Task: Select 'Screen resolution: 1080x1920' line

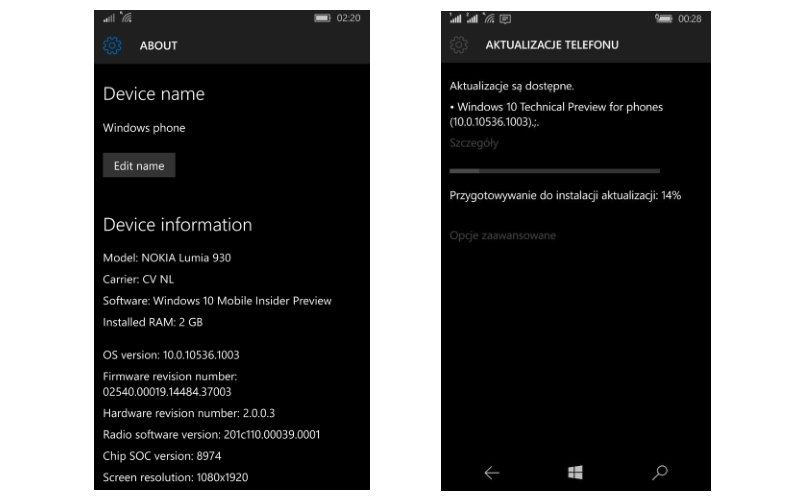Action: point(176,478)
